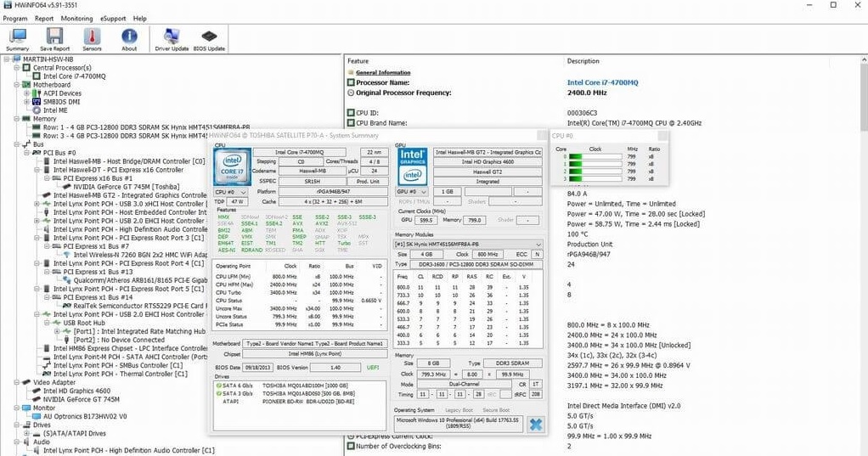The width and height of the screenshot is (868, 456).
Task: Click the Intel Graphics logo image
Action: tap(413, 166)
